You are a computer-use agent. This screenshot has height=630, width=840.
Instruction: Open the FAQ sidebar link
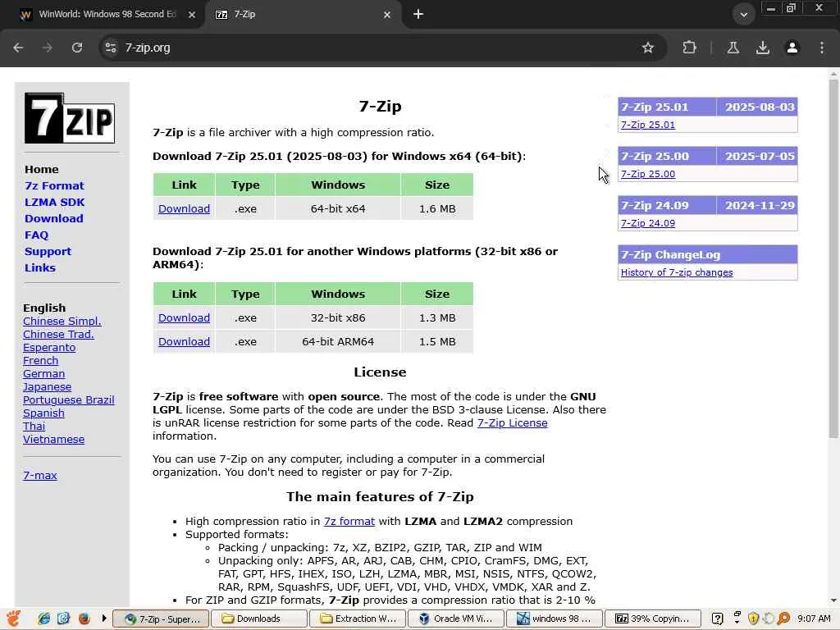coord(36,235)
